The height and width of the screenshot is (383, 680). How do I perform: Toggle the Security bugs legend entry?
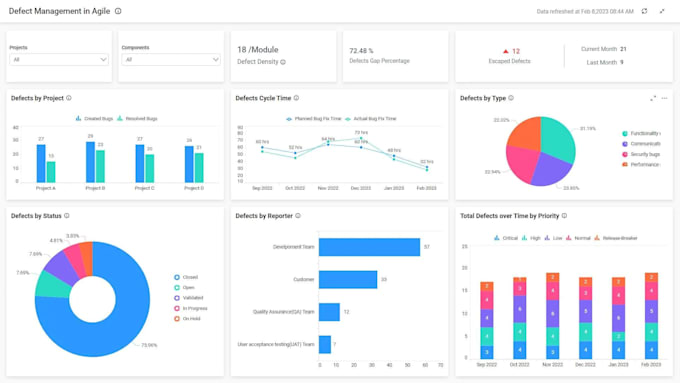coord(641,154)
